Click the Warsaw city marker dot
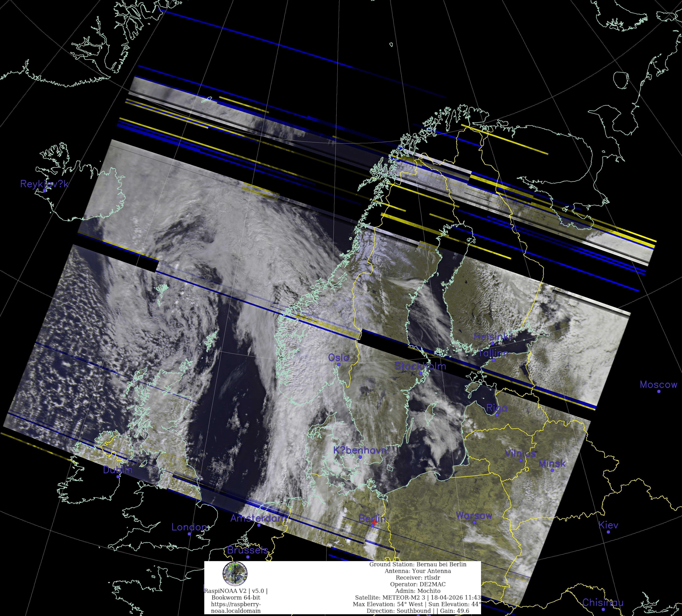The image size is (682, 616). [x=474, y=522]
